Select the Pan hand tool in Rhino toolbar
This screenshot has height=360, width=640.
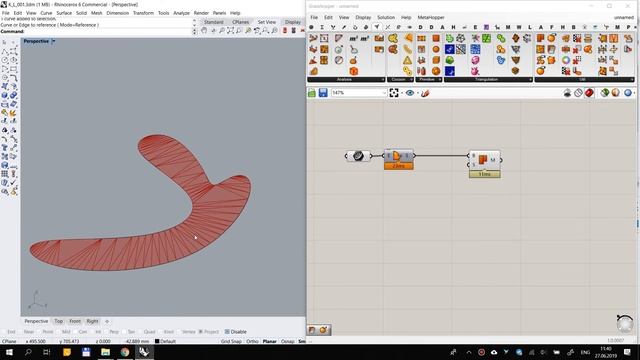204,31
